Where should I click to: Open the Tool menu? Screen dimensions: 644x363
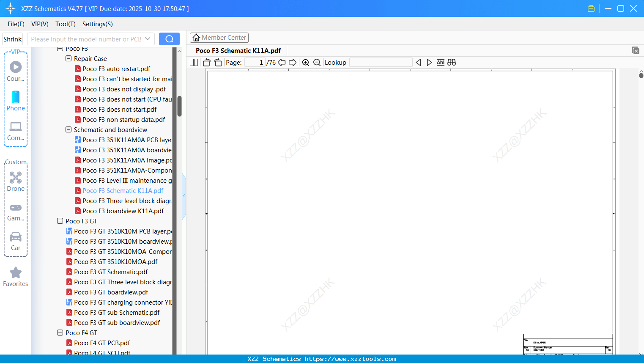(66, 24)
